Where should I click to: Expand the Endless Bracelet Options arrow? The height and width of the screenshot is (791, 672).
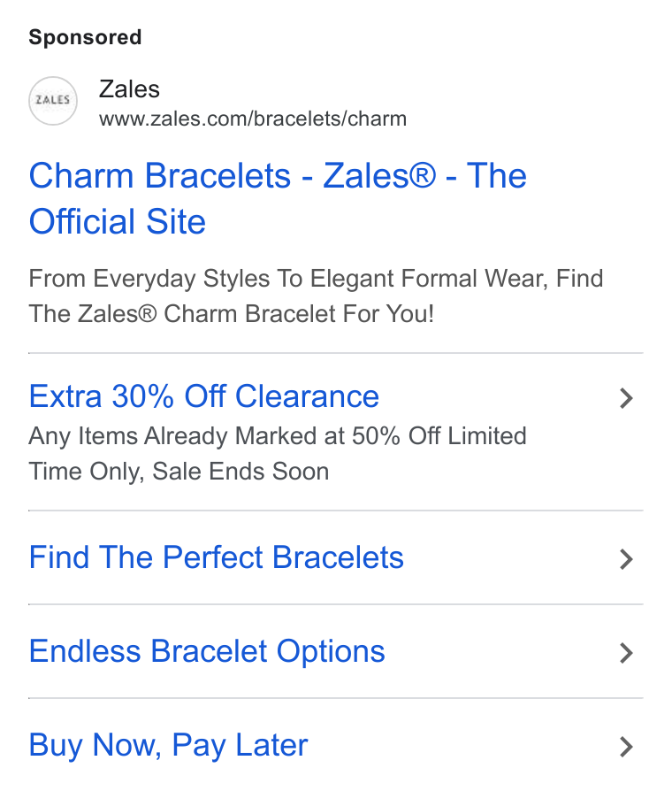tap(626, 653)
